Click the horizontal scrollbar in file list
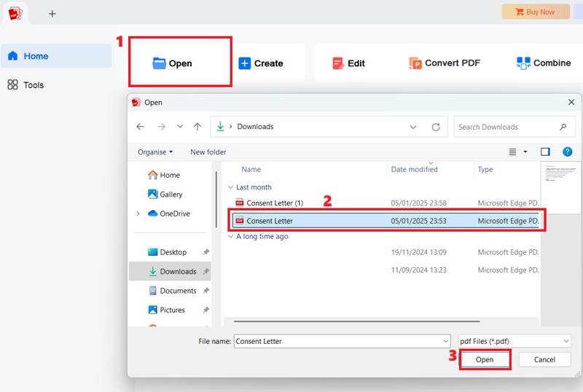Viewport: 583px width, 392px height. coord(356,321)
